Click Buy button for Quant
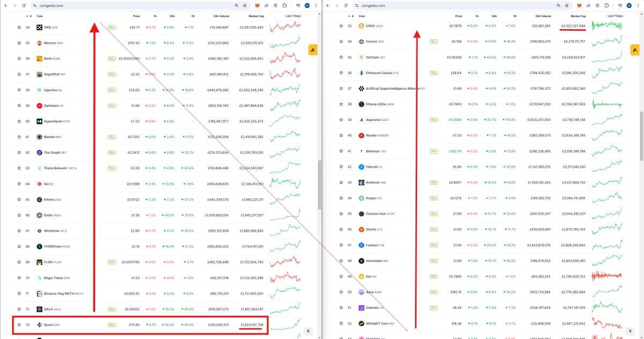 [x=112, y=324]
